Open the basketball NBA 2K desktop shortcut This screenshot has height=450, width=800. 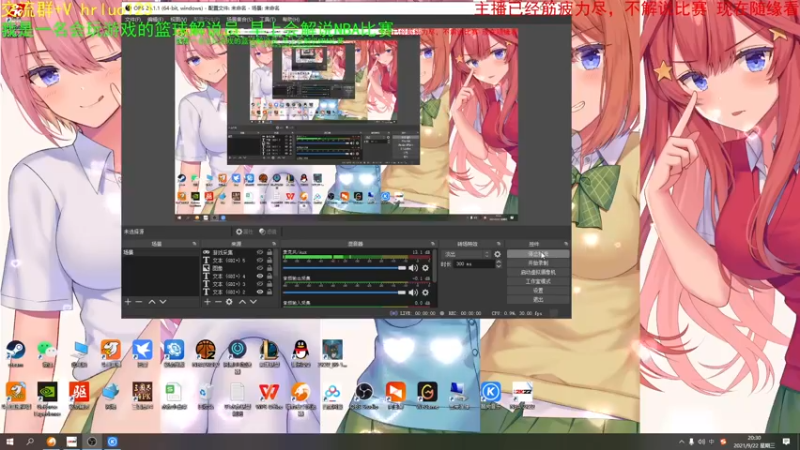point(206,354)
